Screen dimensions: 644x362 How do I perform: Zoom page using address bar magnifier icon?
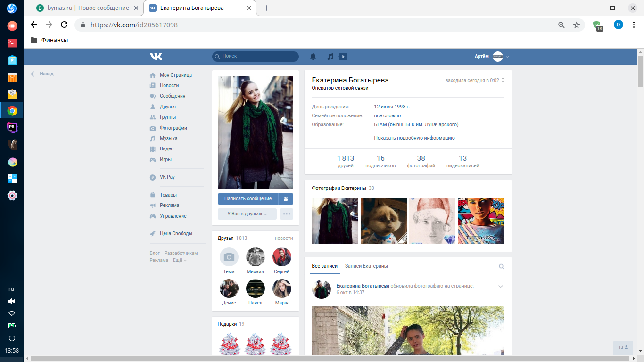coord(561,25)
